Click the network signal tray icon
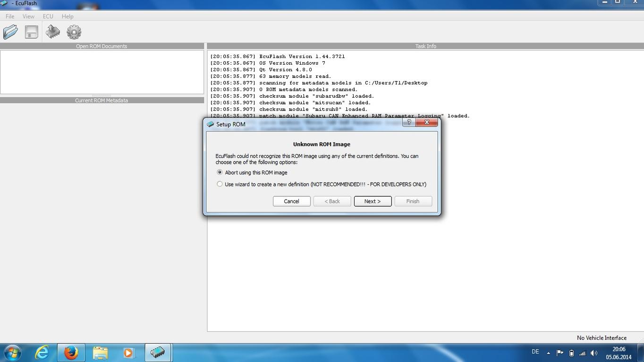Screen dimensions: 644x362 [x=583, y=353]
